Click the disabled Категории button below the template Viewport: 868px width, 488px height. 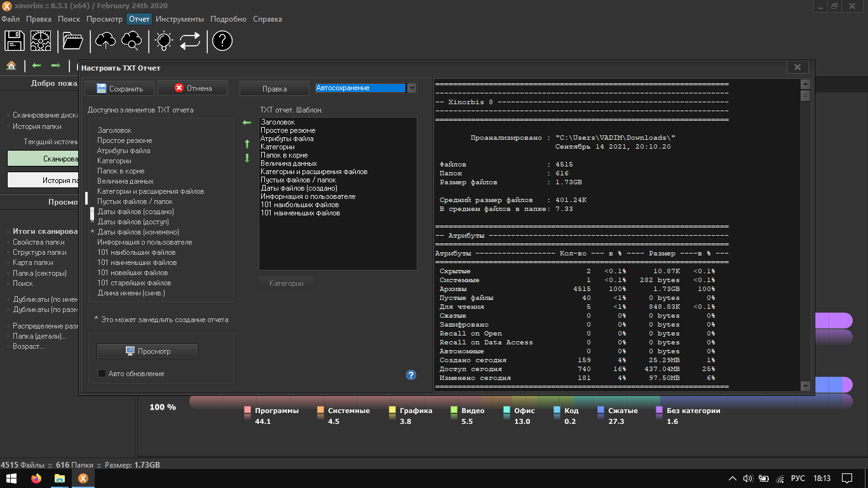pyautogui.click(x=287, y=283)
